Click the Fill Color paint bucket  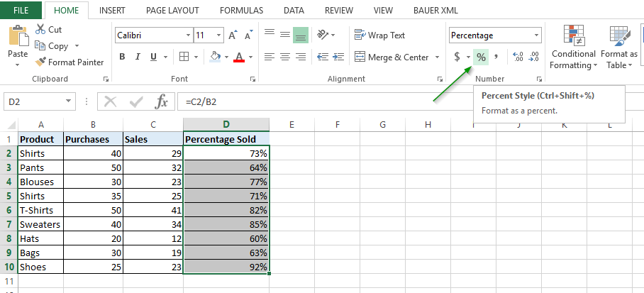point(216,57)
